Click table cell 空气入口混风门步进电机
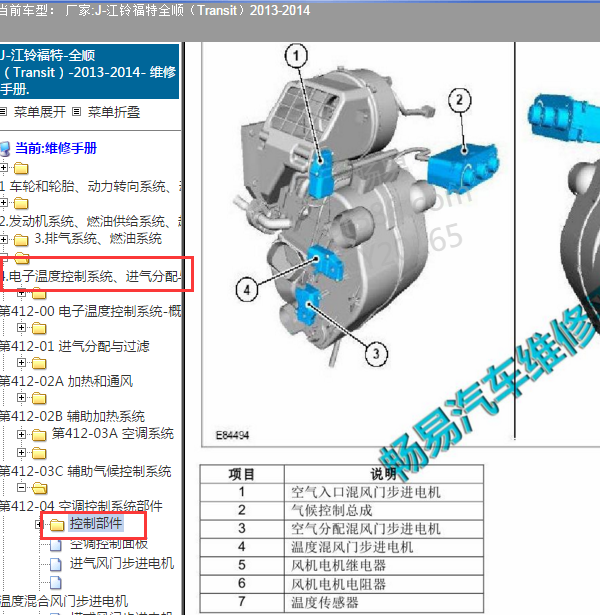The image size is (600, 615). (384, 492)
